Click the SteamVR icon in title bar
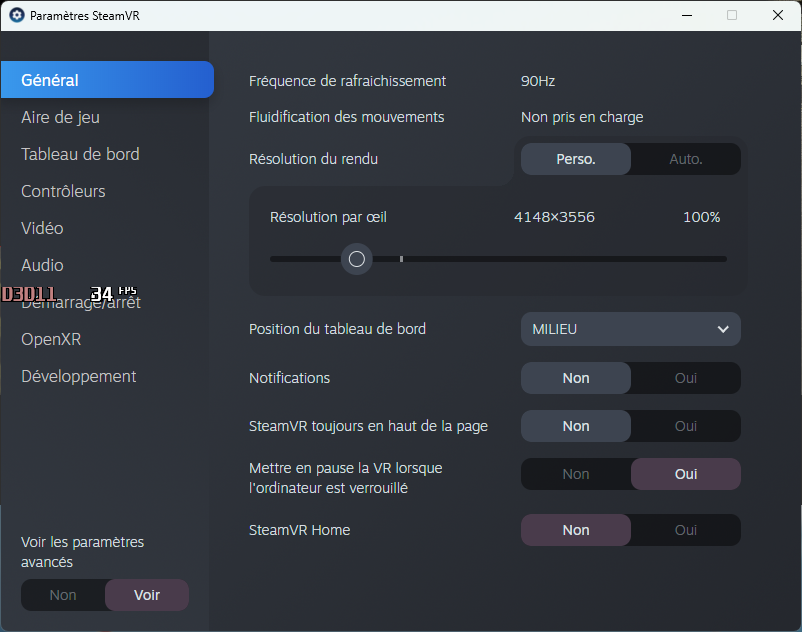 pyautogui.click(x=17, y=15)
